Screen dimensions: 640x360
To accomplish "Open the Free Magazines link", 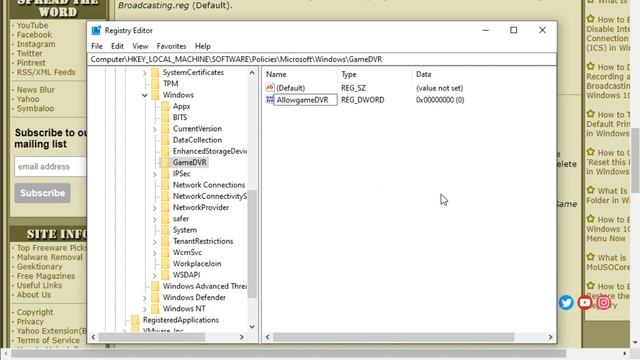I will pyautogui.click(x=46, y=276).
